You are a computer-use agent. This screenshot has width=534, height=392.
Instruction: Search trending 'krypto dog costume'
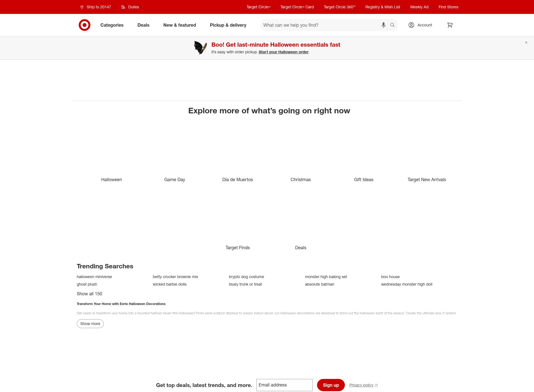tap(246, 277)
